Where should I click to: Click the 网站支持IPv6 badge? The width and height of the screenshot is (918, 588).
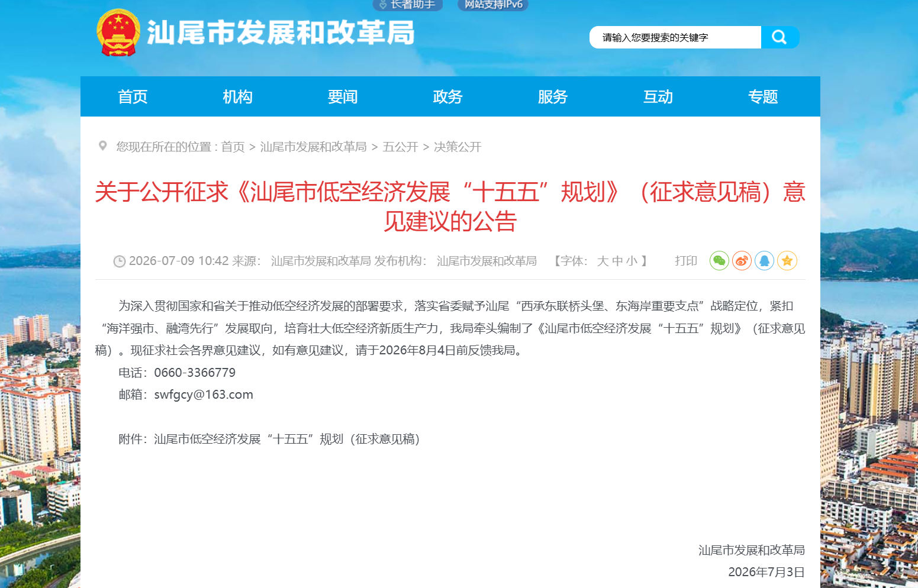click(x=493, y=5)
